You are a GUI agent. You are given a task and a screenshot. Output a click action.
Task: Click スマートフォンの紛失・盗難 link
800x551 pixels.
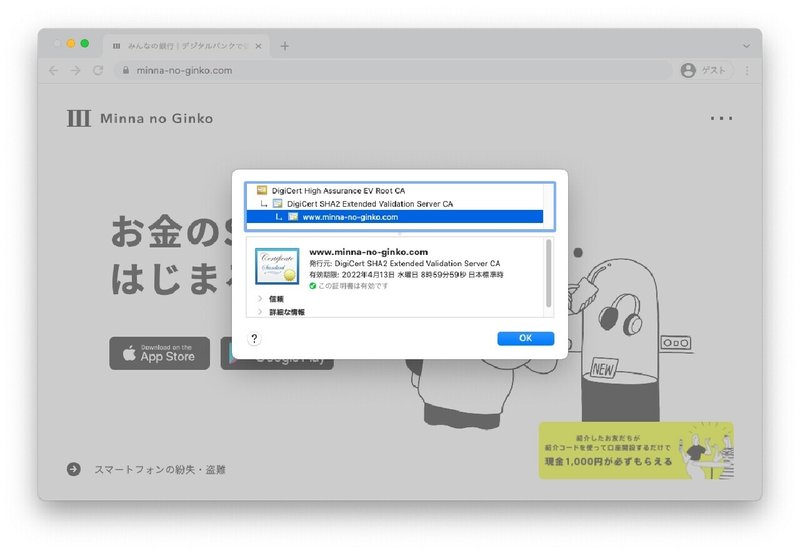pos(160,469)
